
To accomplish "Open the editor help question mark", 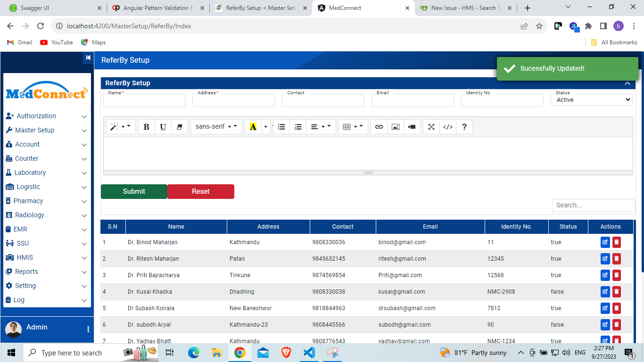I will [464, 127].
